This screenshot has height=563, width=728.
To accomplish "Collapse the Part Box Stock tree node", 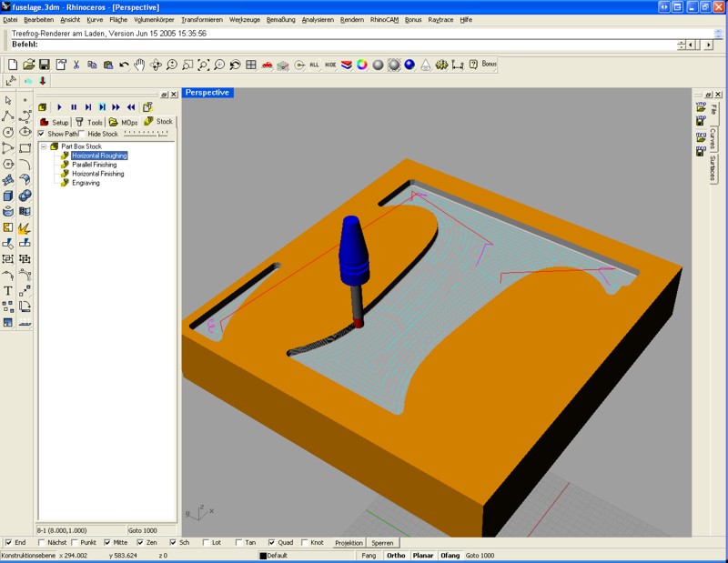I will pos(43,146).
